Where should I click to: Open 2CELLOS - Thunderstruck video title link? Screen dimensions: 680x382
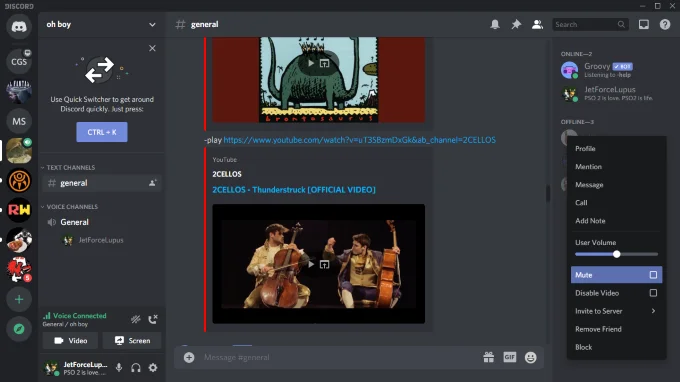point(294,189)
